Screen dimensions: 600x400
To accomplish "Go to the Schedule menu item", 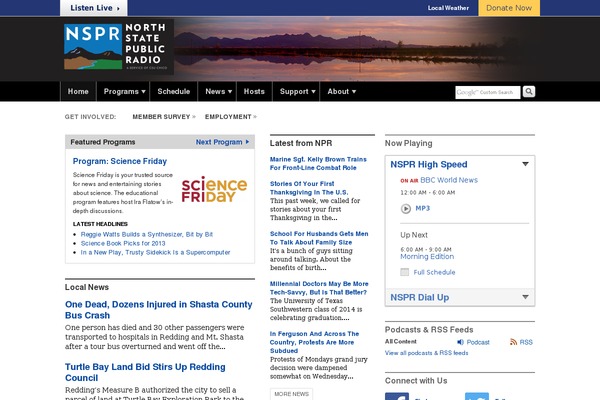I will 174,91.
